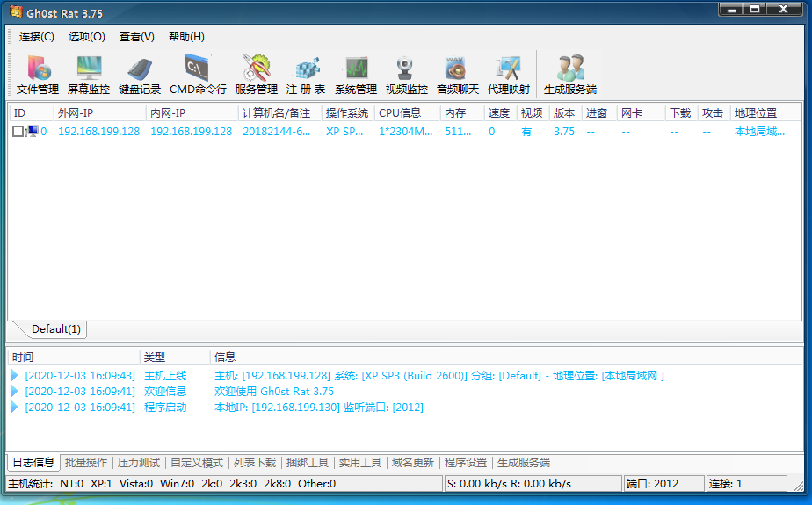Click the 类型 log column header
The width and height of the screenshot is (812, 505).
coord(175,357)
